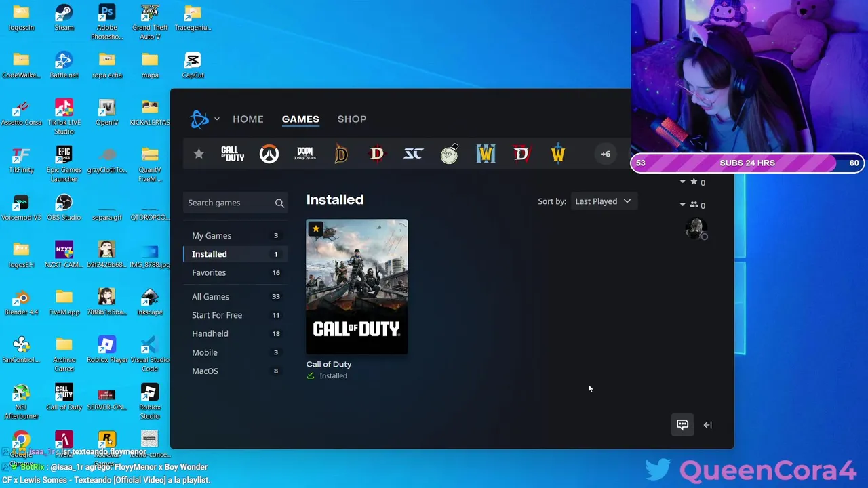The image size is (868, 488).
Task: Open Call of Duty from the favorites bar
Action: click(233, 154)
